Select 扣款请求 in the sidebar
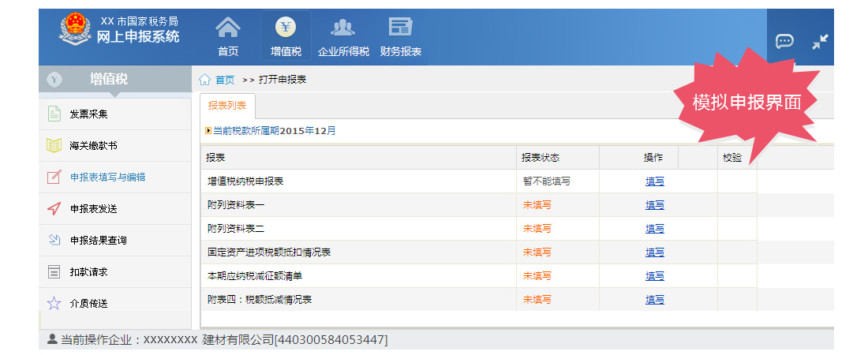 pyautogui.click(x=88, y=272)
